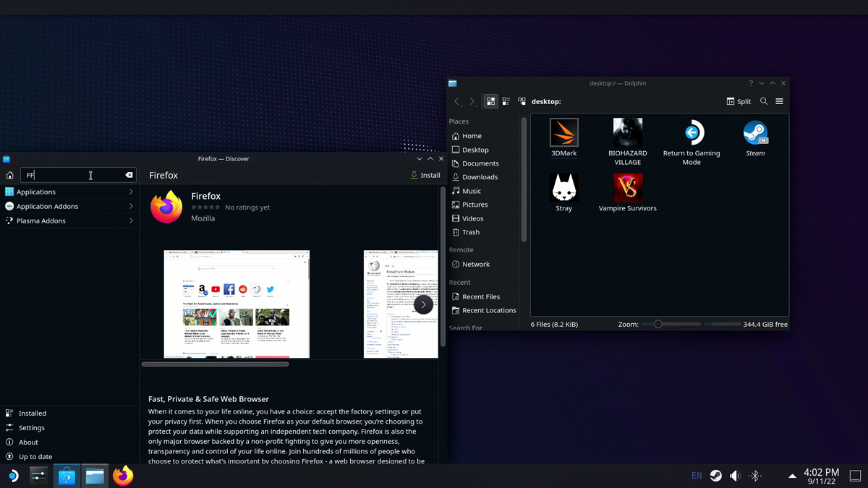Show next Firefox screenshot with arrow
The image size is (868, 488).
point(423,304)
